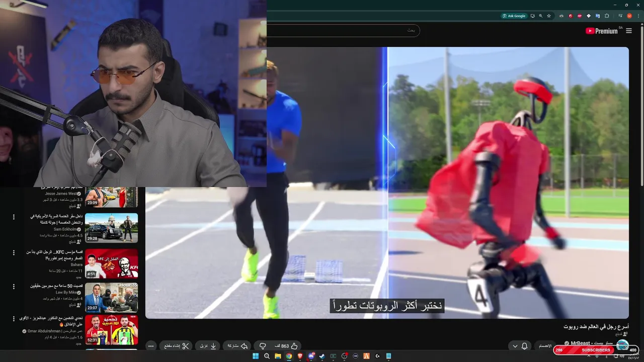Like the video with thumbs-up 863 button
Viewport: 644px width, 362px height.
(x=286, y=346)
